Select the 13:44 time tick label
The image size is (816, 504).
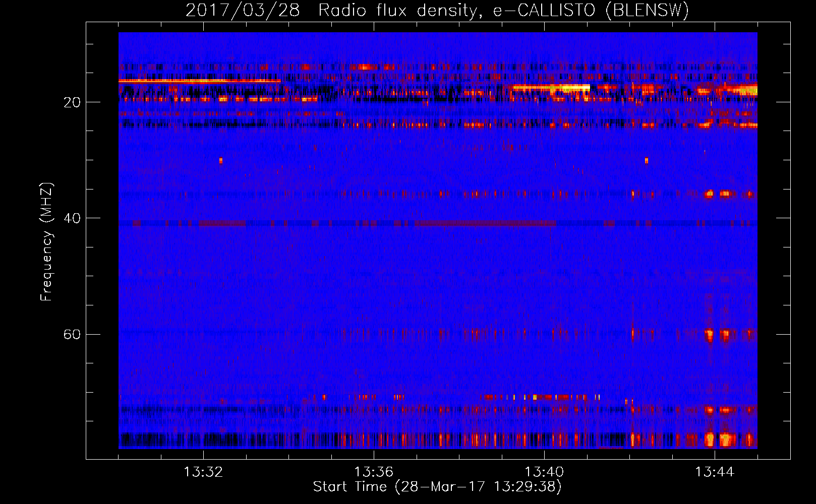tap(715, 472)
